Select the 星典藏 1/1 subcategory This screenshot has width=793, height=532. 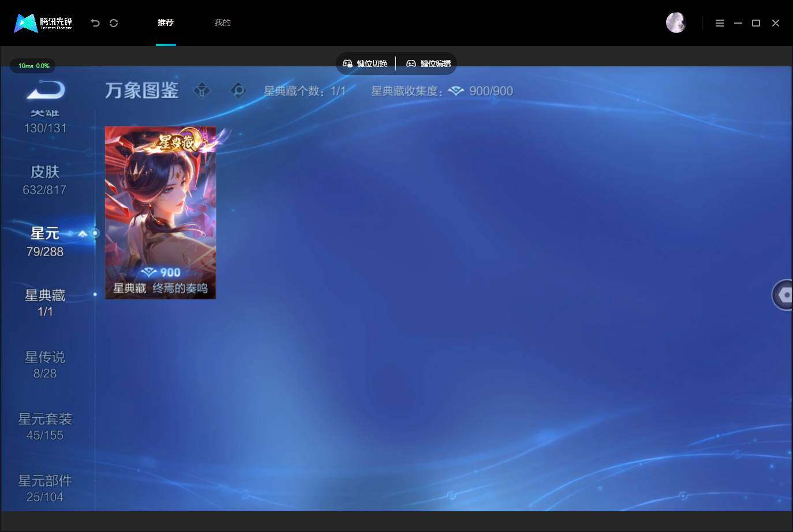pyautogui.click(x=45, y=304)
